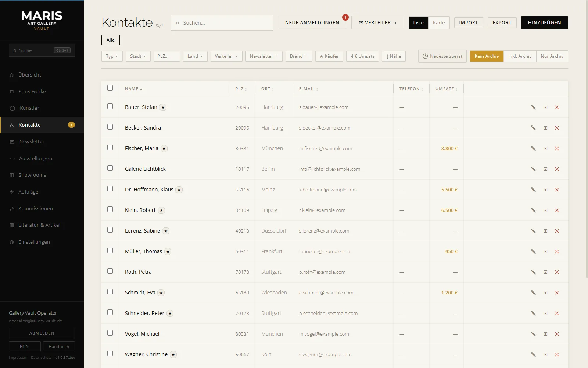Toggle the select-all checkbox in table header
Image resolution: width=588 pixels, height=368 pixels.
[110, 88]
